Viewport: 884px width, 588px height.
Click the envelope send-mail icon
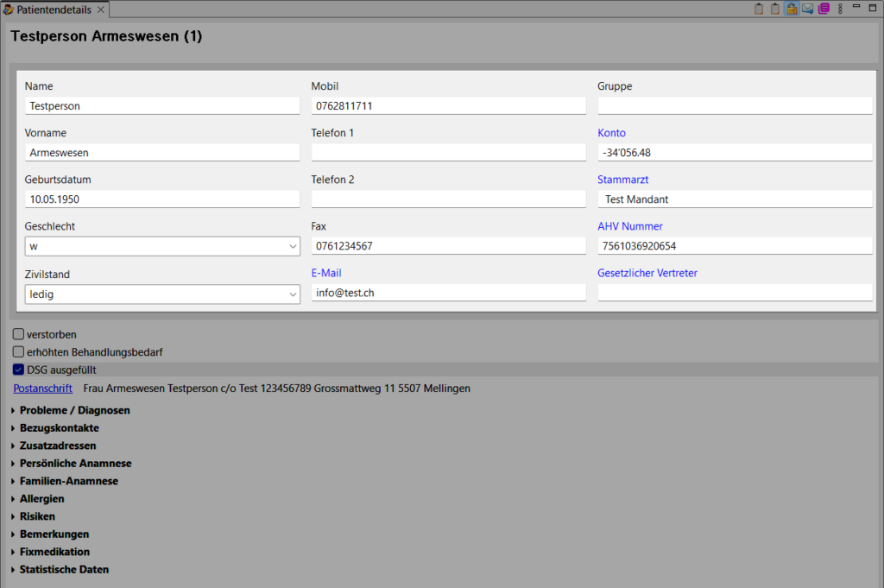807,9
